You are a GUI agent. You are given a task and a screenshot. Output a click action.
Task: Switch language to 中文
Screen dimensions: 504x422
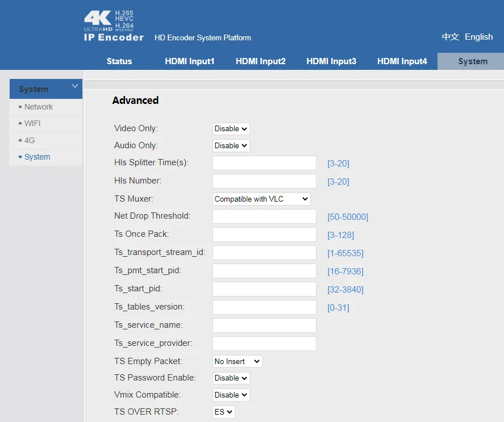(449, 36)
